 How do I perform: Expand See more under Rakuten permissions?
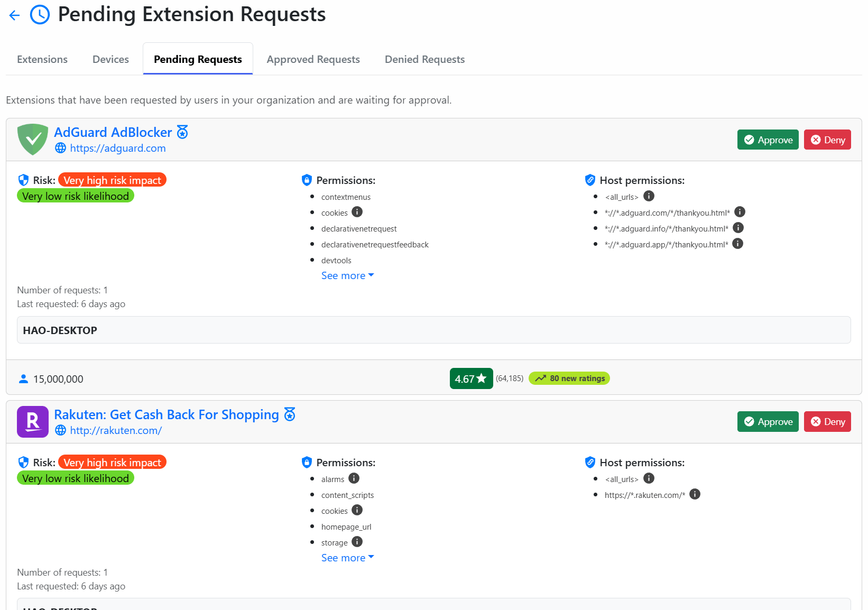(x=348, y=558)
